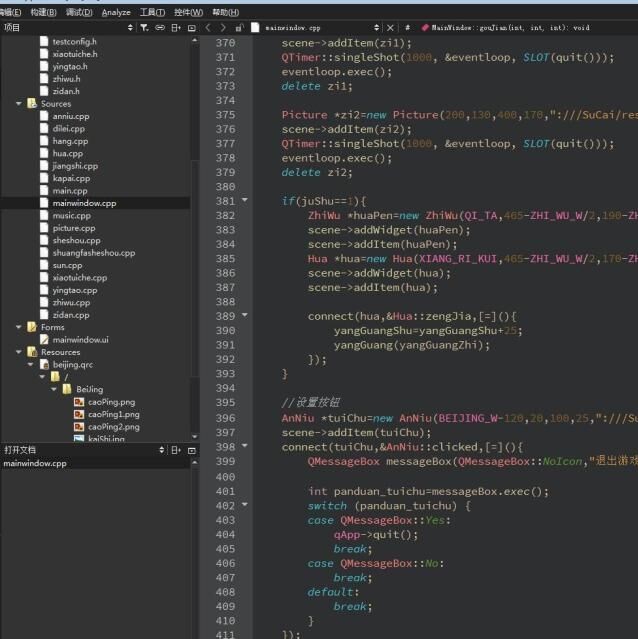The image size is (638, 639).
Task: Open the MainWindow::gouJian symbol dropdown
Action: click(505, 27)
